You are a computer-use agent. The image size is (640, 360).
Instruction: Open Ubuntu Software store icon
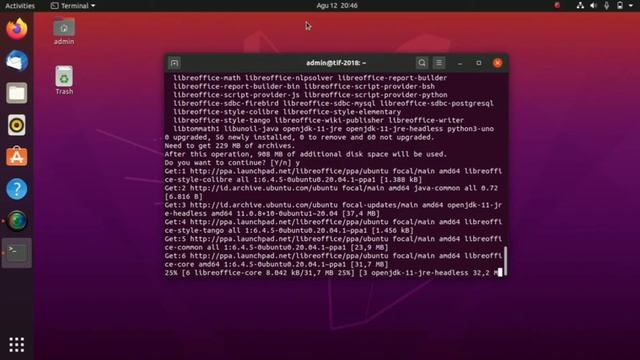pyautogui.click(x=17, y=157)
